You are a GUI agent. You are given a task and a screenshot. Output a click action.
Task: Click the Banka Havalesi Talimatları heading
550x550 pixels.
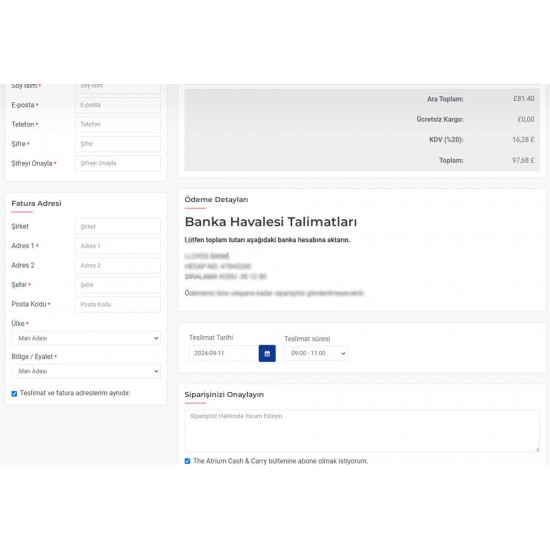271,222
